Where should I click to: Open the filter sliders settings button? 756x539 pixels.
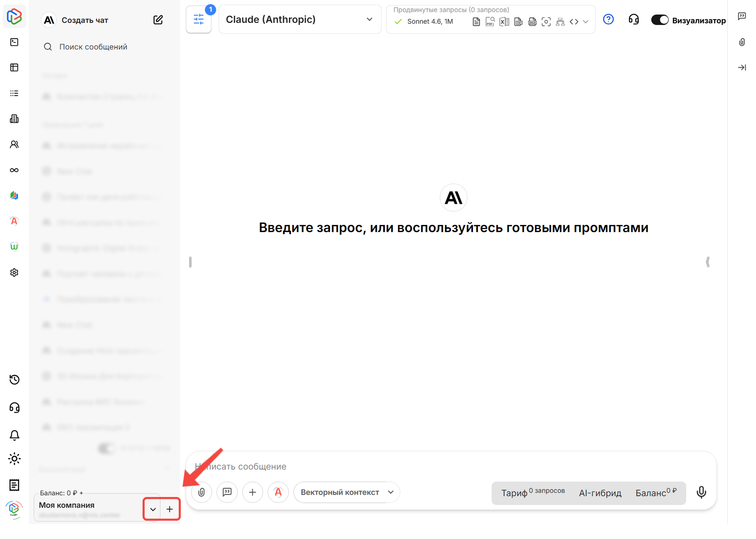pyautogui.click(x=199, y=20)
